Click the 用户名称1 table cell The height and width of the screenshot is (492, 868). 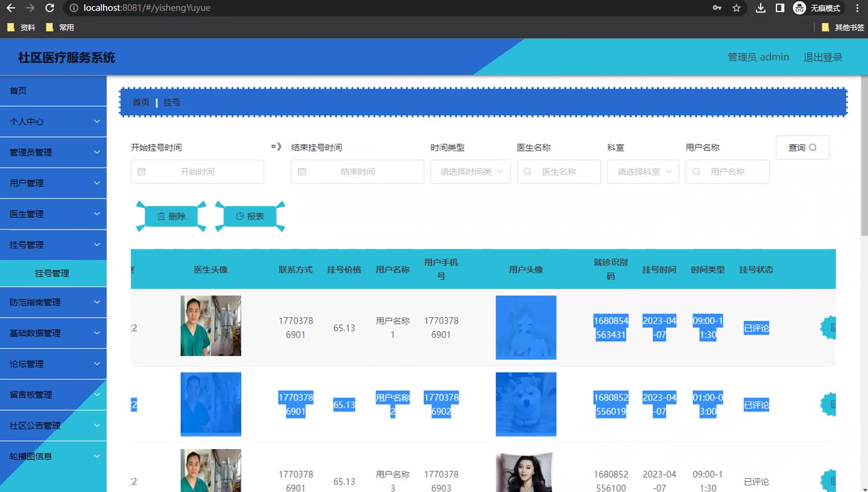pyautogui.click(x=393, y=327)
